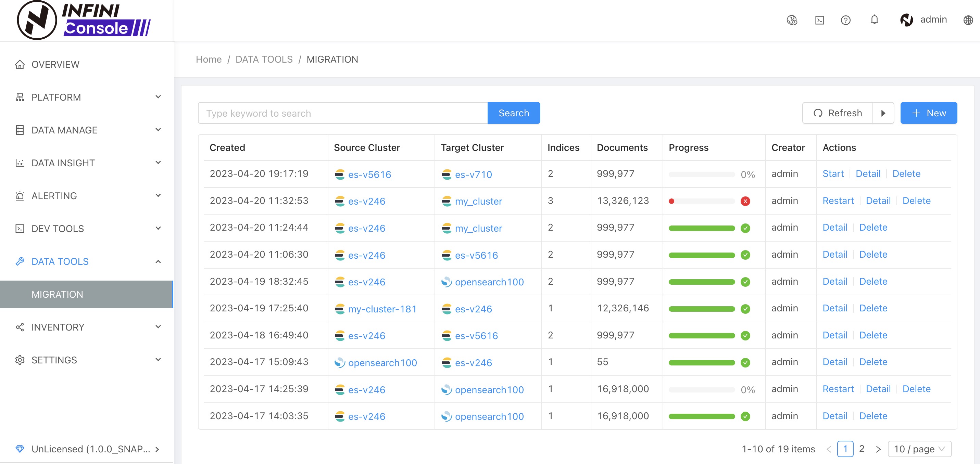Viewport: 980px width, 464px height.
Task: Click the notification bell icon
Action: (x=874, y=20)
